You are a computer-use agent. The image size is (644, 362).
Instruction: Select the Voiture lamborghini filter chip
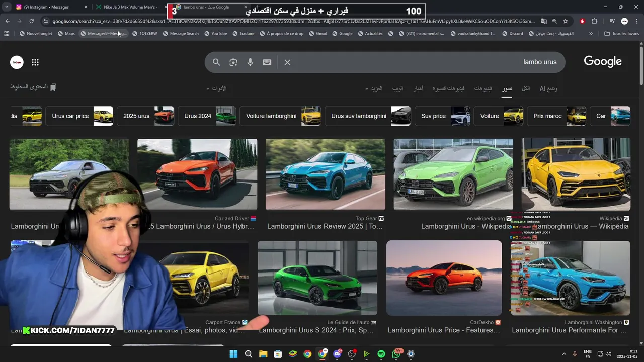coord(280,116)
